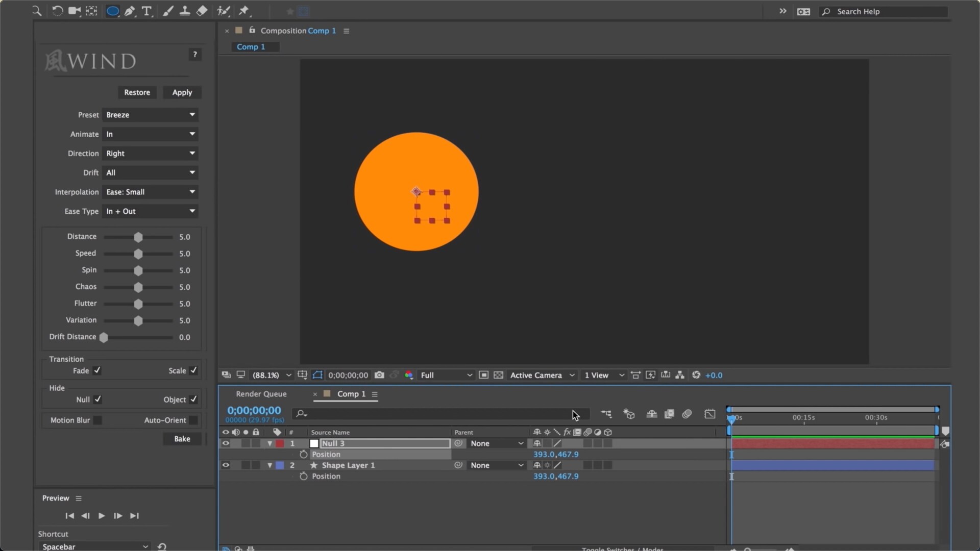Select the Eraser tool
This screenshot has height=551, width=980.
[202, 11]
